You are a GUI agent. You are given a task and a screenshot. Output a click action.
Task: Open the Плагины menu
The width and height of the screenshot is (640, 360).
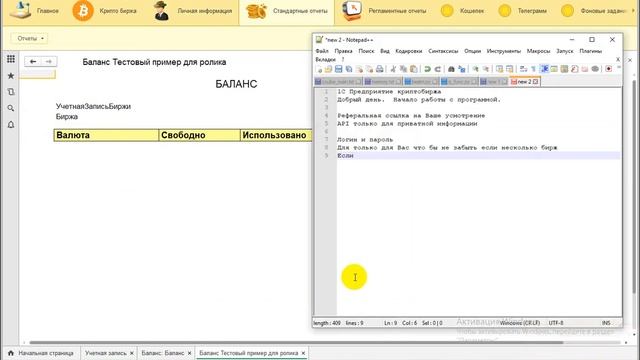(x=590, y=51)
